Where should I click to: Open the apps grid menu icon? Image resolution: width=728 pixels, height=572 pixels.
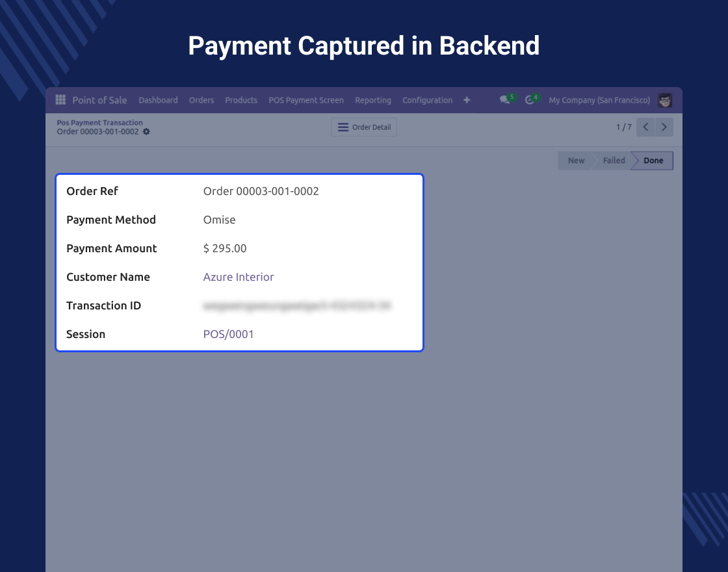tap(60, 100)
